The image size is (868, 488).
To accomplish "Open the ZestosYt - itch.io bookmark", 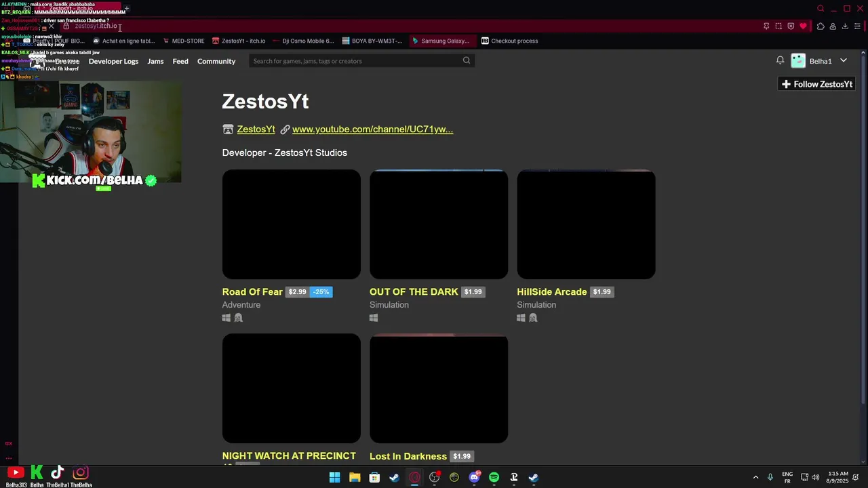I will [239, 41].
